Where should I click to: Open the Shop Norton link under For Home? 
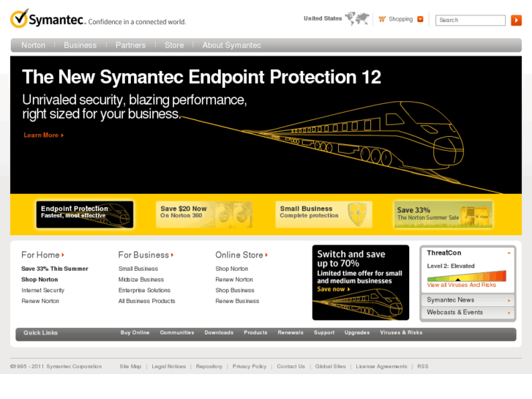[x=40, y=280]
